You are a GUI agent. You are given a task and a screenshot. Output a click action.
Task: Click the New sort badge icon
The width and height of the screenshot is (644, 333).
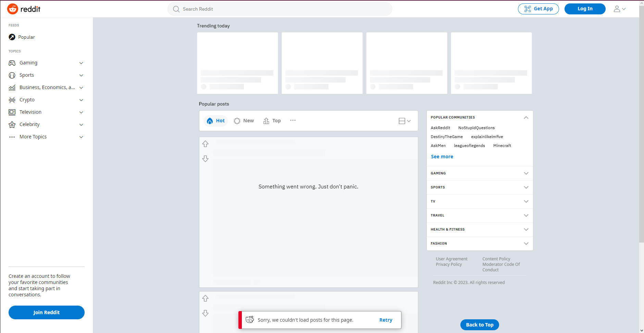click(x=237, y=121)
